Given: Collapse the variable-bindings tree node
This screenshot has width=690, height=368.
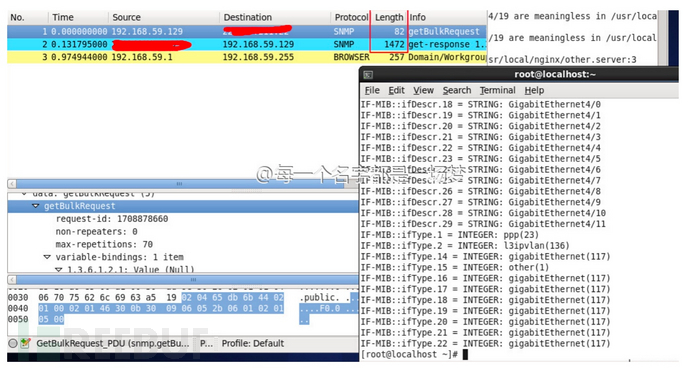Looking at the screenshot, I should [x=47, y=257].
